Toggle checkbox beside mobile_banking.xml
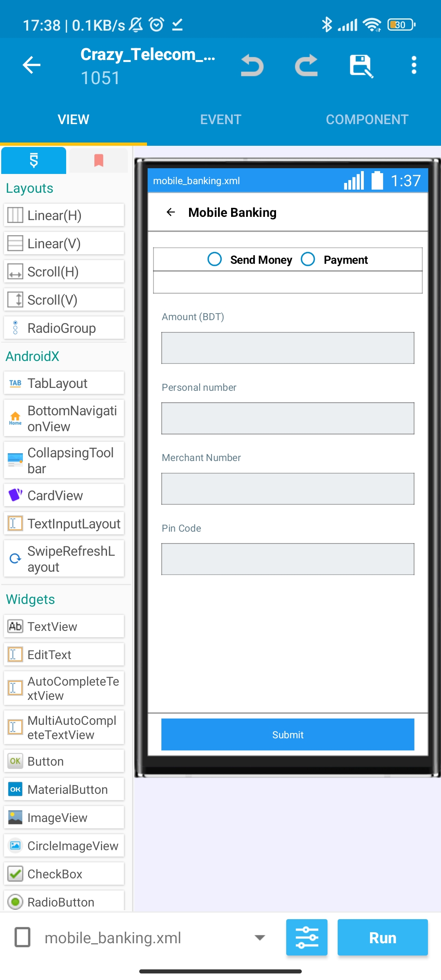The image size is (441, 980). 22,937
